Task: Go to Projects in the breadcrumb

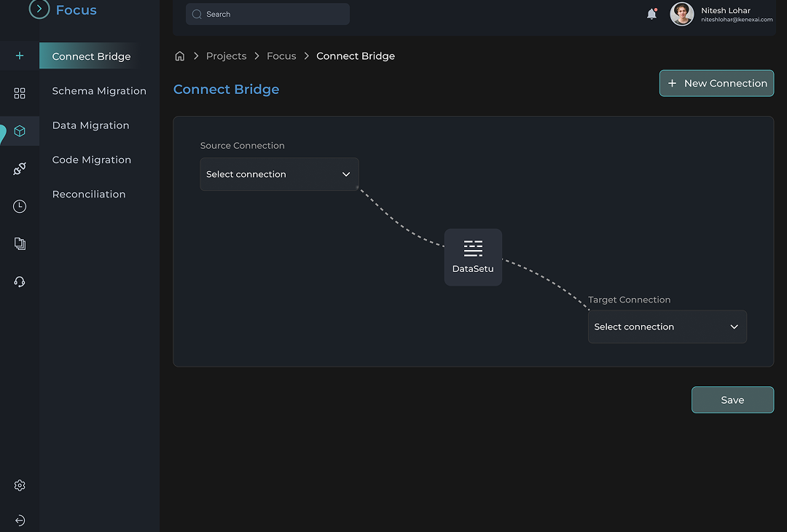Action: coord(227,56)
